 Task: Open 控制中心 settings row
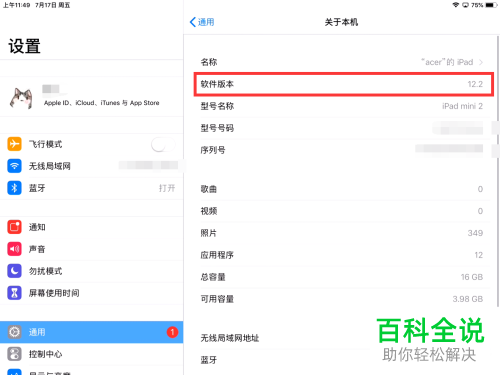pos(92,354)
